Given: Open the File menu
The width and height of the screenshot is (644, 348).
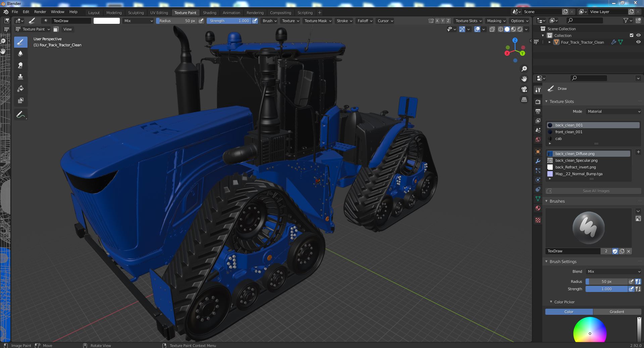Looking at the screenshot, I should click(x=15, y=12).
